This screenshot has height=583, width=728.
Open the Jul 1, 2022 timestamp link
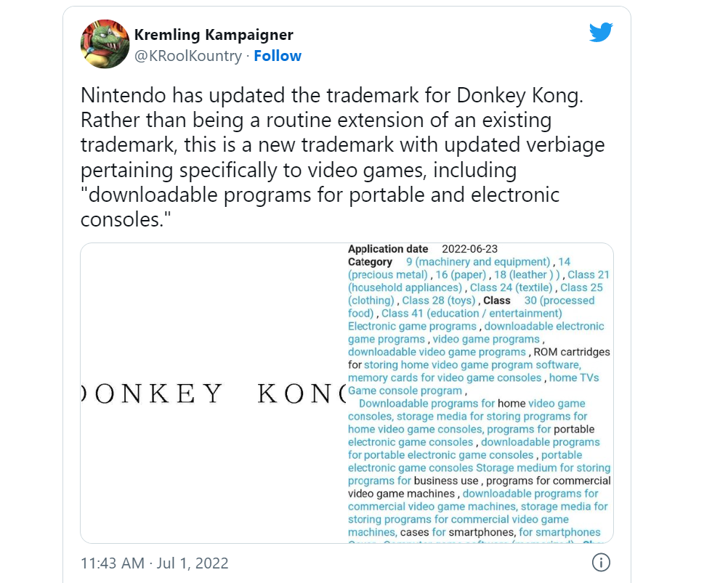153,563
